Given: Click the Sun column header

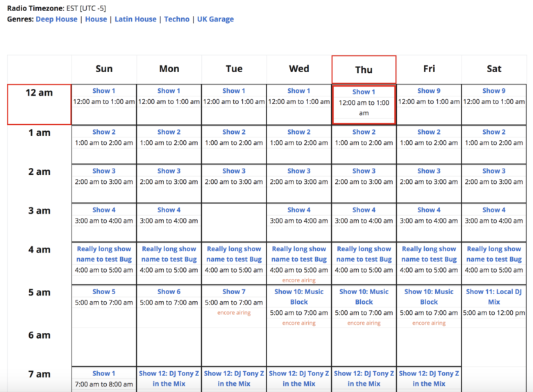Looking at the screenshot, I should click(x=104, y=69).
